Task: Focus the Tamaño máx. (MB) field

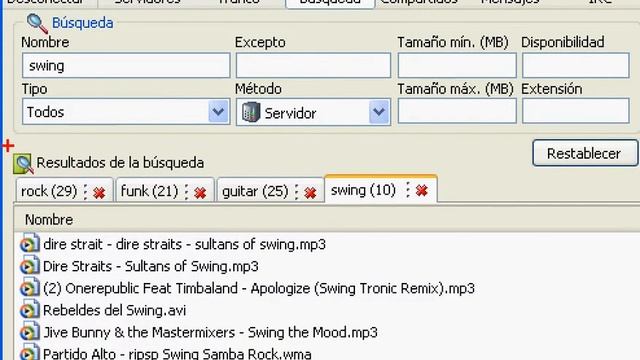Action: click(x=457, y=111)
